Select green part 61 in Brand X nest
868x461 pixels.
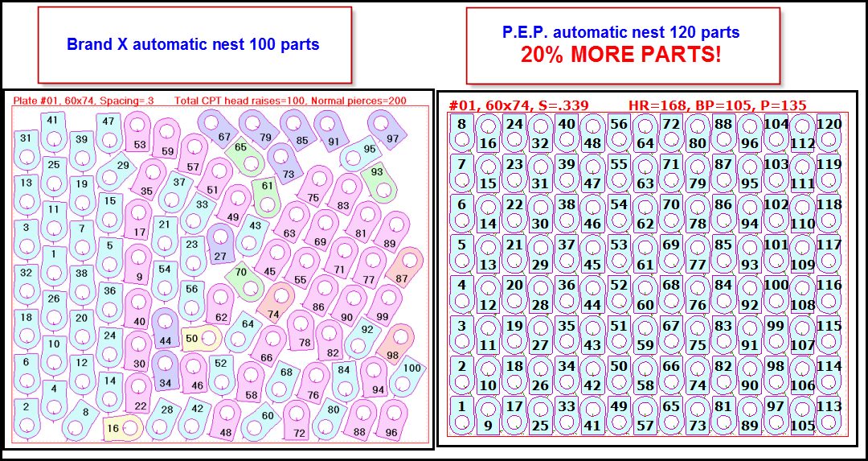(267, 196)
